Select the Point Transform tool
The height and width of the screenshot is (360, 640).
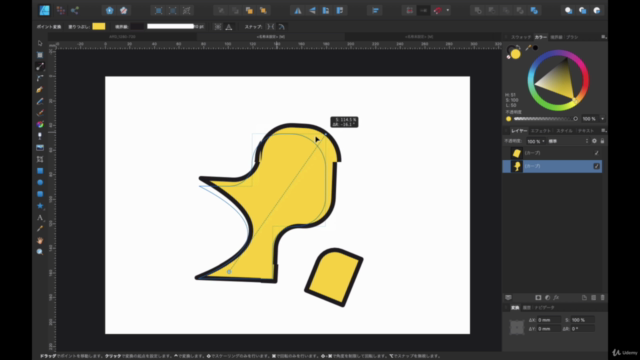click(40, 66)
